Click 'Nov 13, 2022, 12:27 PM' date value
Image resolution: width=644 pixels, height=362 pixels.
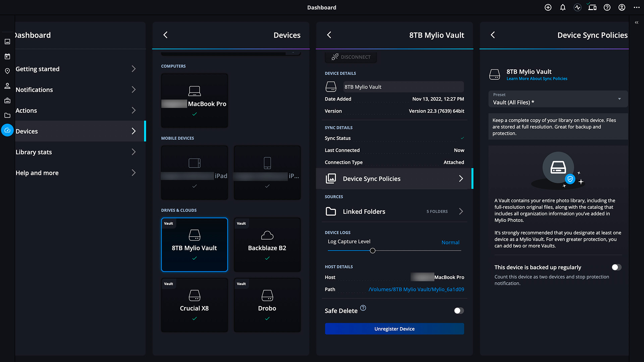pyautogui.click(x=438, y=99)
